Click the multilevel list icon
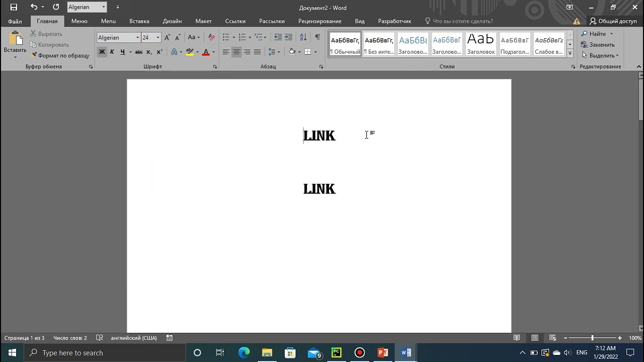The height and width of the screenshot is (362, 644). (x=258, y=38)
